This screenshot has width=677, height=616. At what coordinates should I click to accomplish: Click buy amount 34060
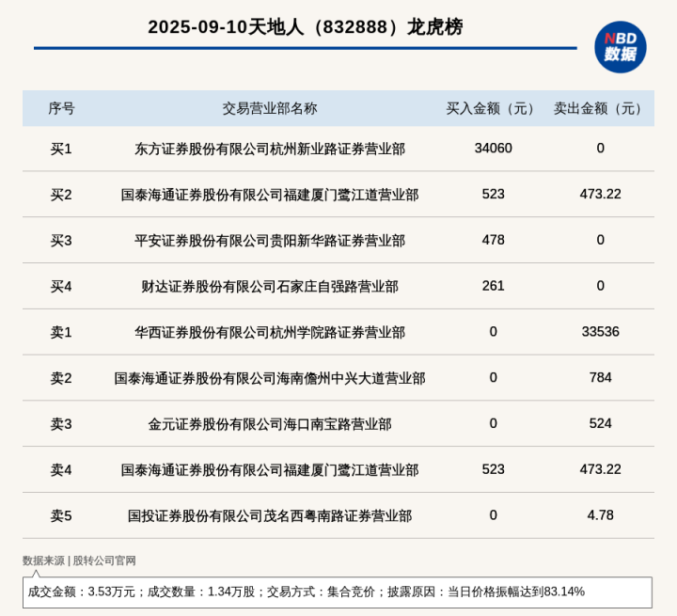[x=493, y=149]
